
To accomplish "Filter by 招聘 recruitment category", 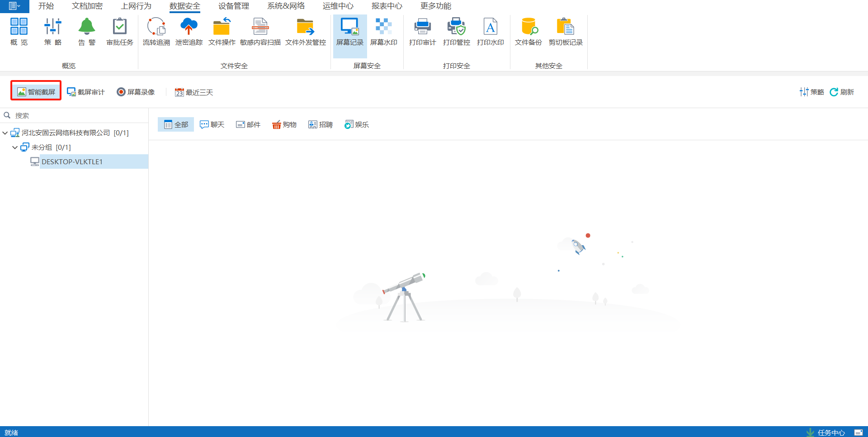I will tap(321, 124).
